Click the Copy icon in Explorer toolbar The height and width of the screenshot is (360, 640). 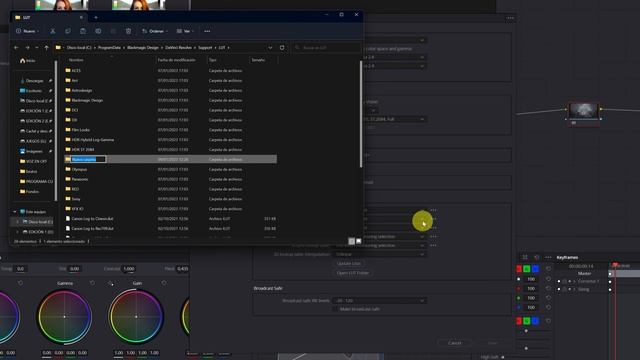click(68, 31)
